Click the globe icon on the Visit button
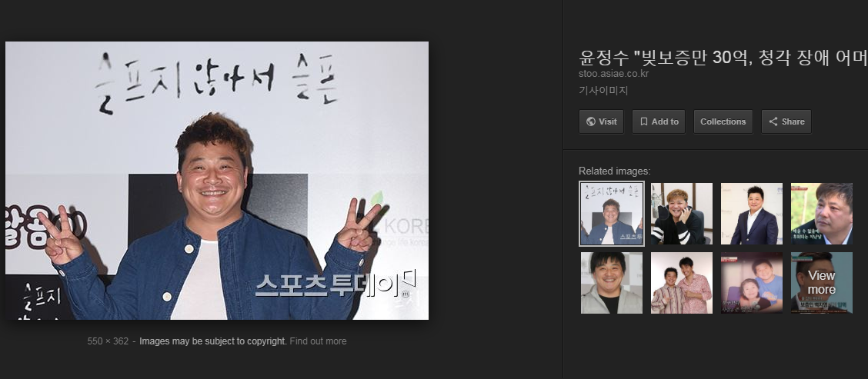868x379 pixels. tap(591, 121)
